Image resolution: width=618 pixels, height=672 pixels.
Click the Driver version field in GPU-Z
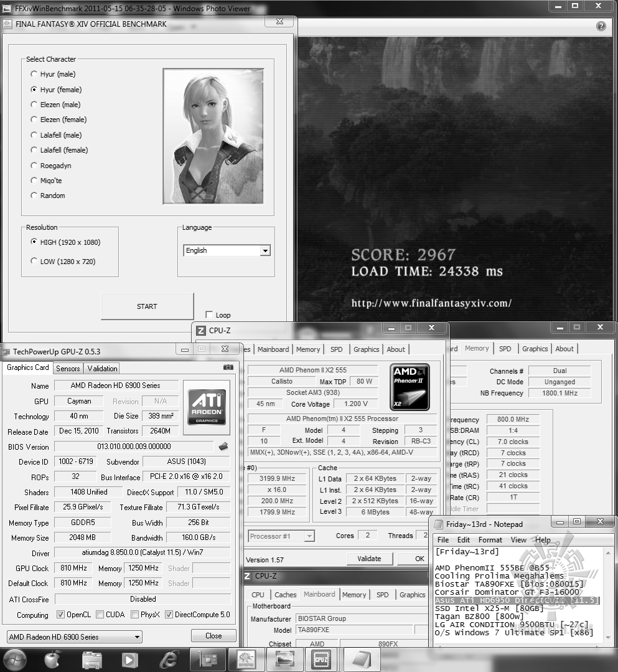(x=142, y=552)
